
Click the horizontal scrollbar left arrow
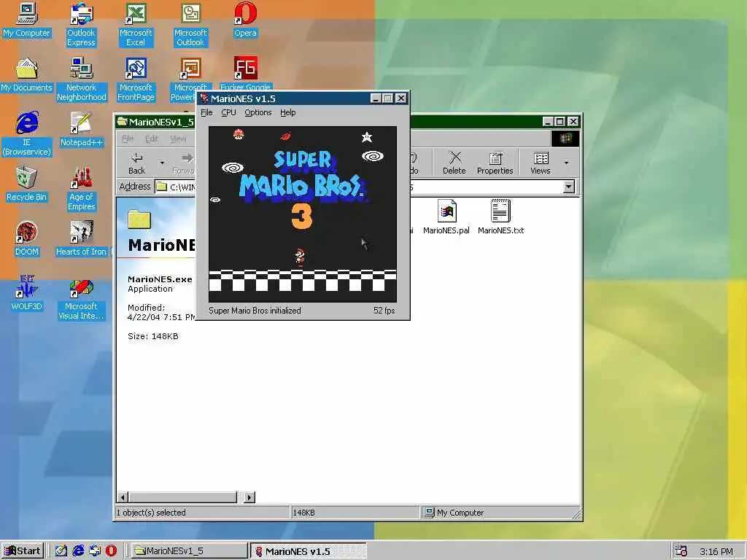pyautogui.click(x=123, y=497)
